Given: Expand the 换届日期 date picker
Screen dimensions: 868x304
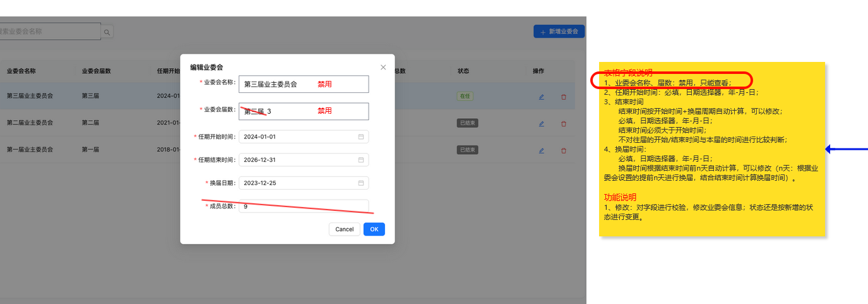Looking at the screenshot, I should 361,183.
